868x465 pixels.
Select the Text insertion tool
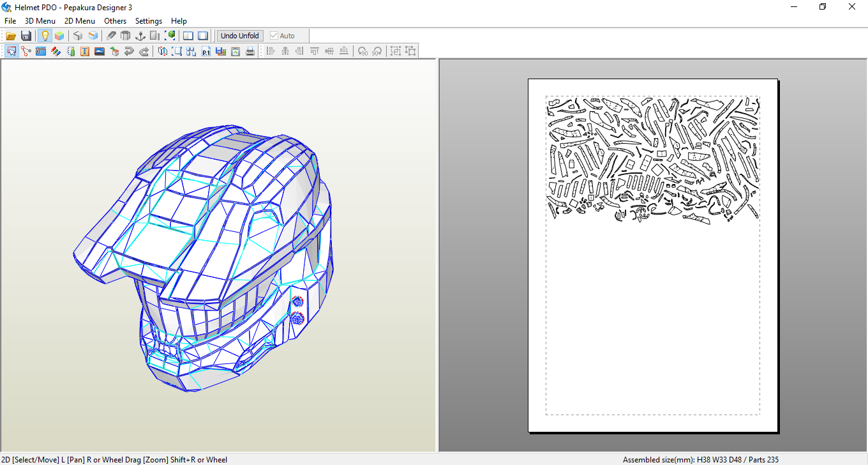tap(85, 52)
